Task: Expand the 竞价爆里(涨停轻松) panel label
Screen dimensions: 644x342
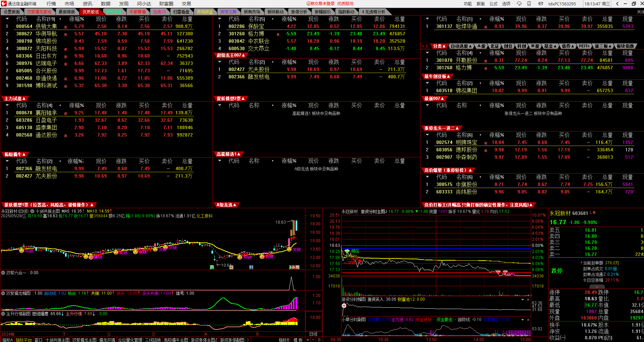Action: point(448,170)
